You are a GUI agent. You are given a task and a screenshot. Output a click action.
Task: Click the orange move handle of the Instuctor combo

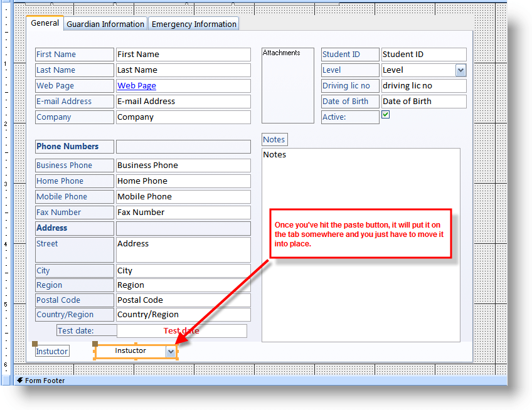click(95, 344)
